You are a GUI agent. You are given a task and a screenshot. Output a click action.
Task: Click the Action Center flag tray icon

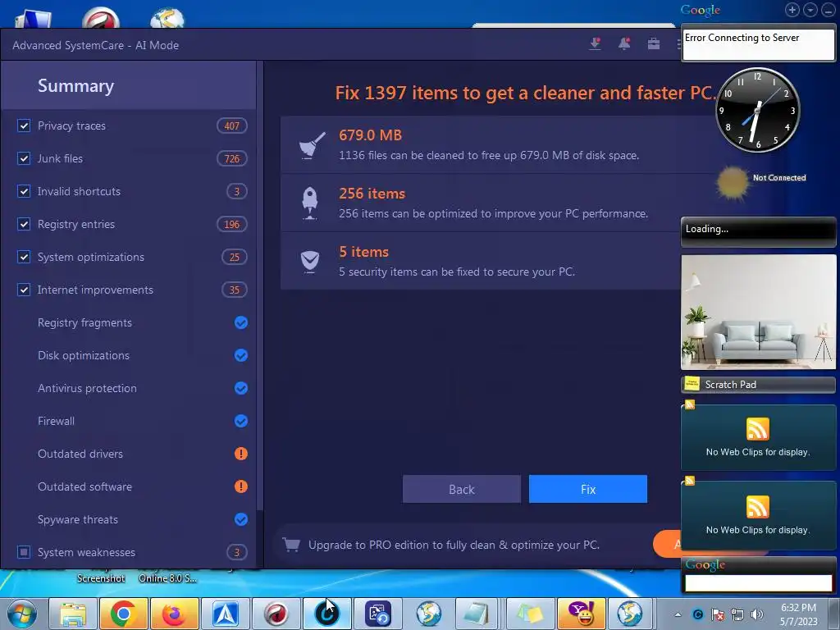coord(718,614)
